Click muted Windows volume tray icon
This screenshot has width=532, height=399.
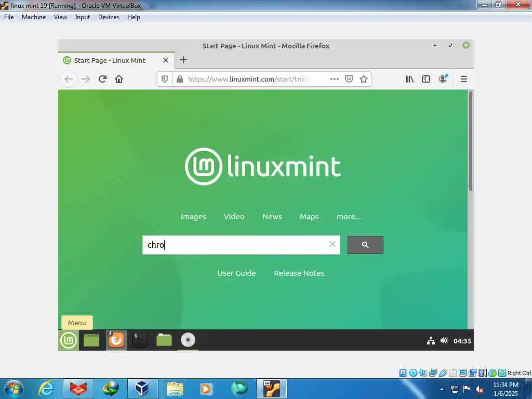coord(480,389)
